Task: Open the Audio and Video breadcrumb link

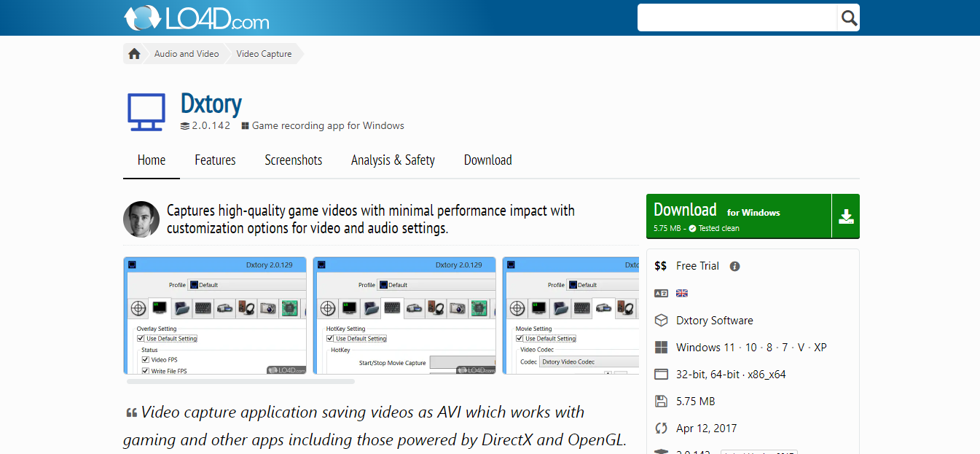Action: coord(186,53)
